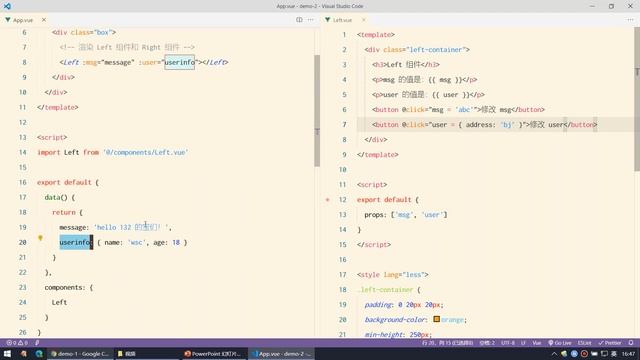Close the App.vue tab

(44, 20)
